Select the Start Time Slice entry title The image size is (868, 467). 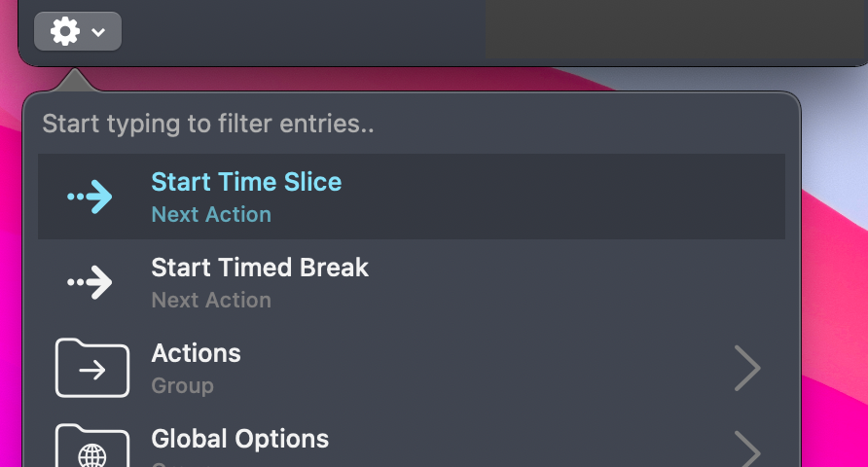(x=246, y=182)
